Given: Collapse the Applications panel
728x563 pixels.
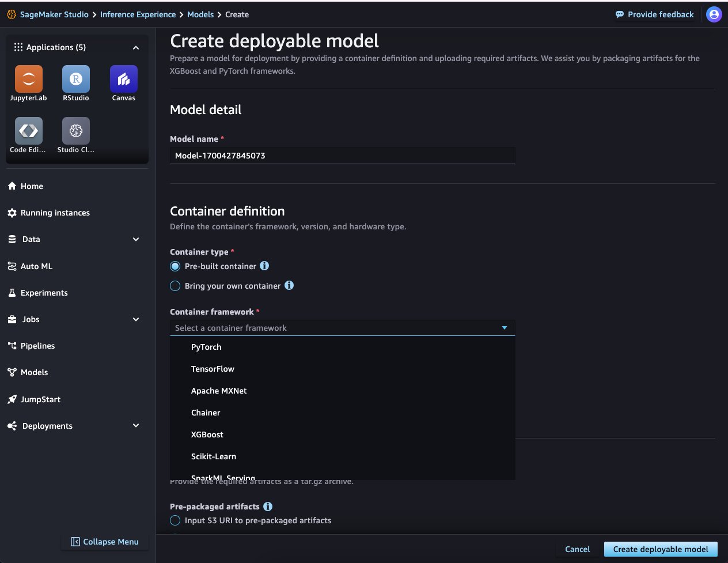Looking at the screenshot, I should point(136,48).
